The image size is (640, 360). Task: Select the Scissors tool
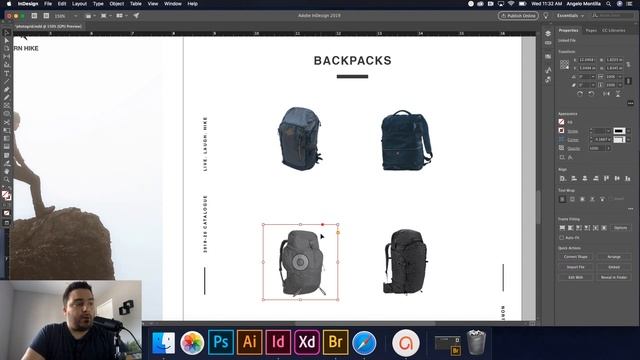point(7,122)
